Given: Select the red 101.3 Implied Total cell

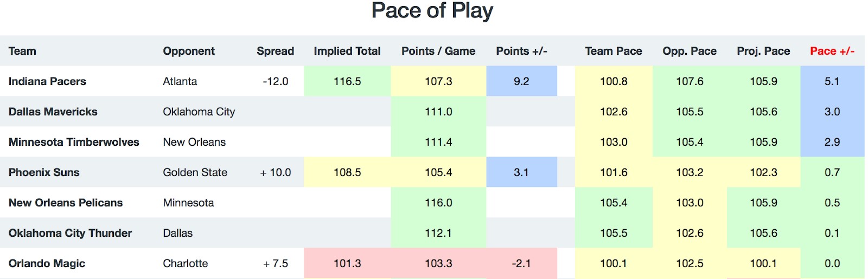Looking at the screenshot, I should [347, 263].
